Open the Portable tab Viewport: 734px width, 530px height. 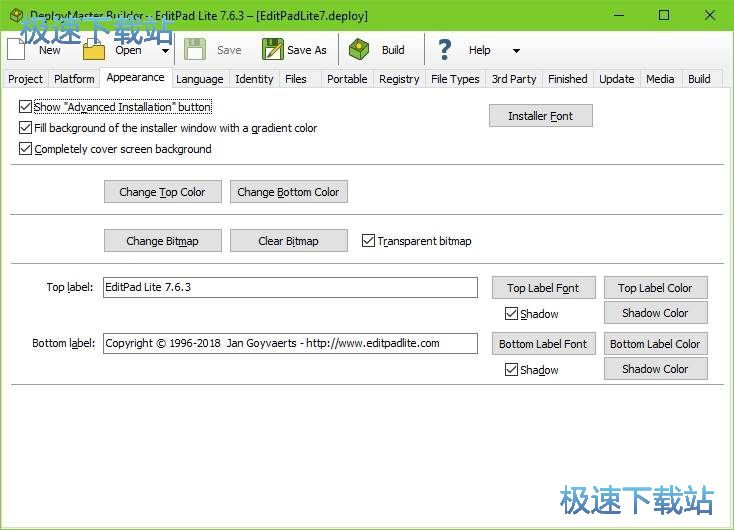(347, 79)
